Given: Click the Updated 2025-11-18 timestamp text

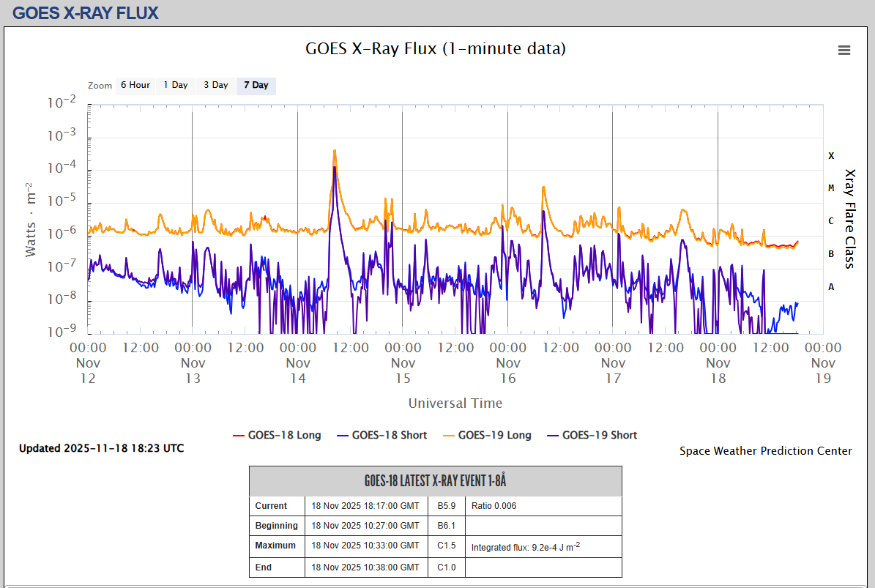Looking at the screenshot, I should [101, 448].
